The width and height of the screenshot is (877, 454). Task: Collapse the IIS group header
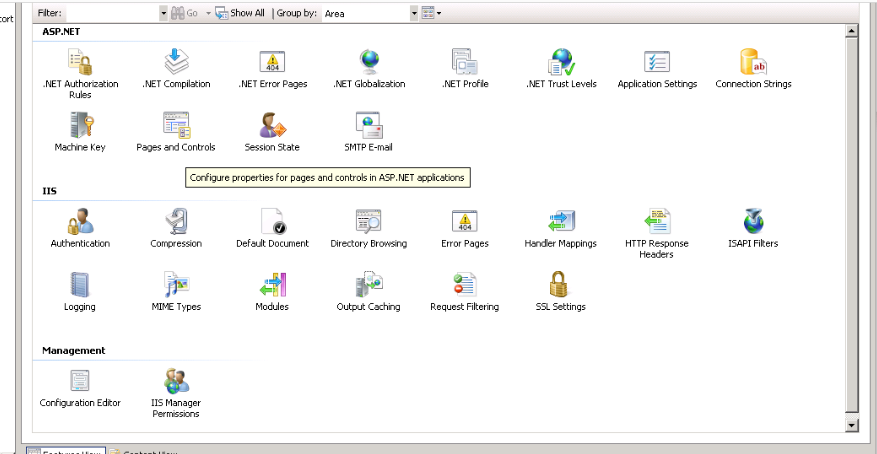click(x=49, y=191)
